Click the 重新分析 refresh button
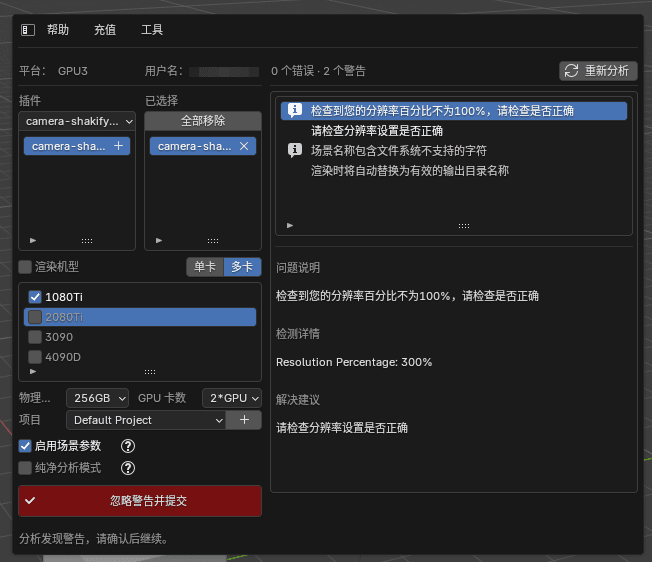652x562 pixels. coord(598,71)
